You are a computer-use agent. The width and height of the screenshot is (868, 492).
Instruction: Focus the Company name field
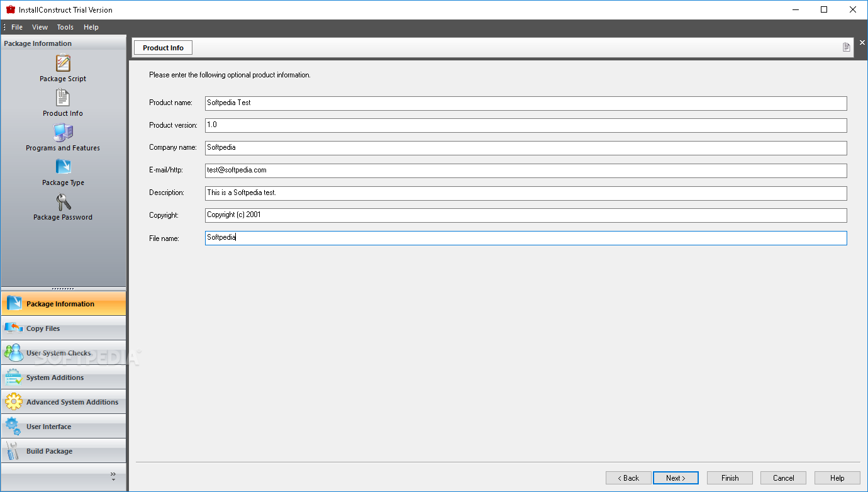[526, 148]
